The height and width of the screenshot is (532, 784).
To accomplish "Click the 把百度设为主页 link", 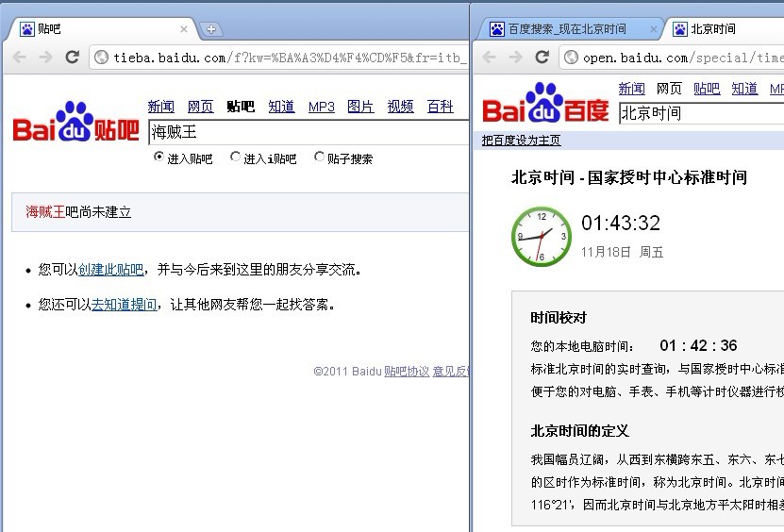I will (x=521, y=141).
